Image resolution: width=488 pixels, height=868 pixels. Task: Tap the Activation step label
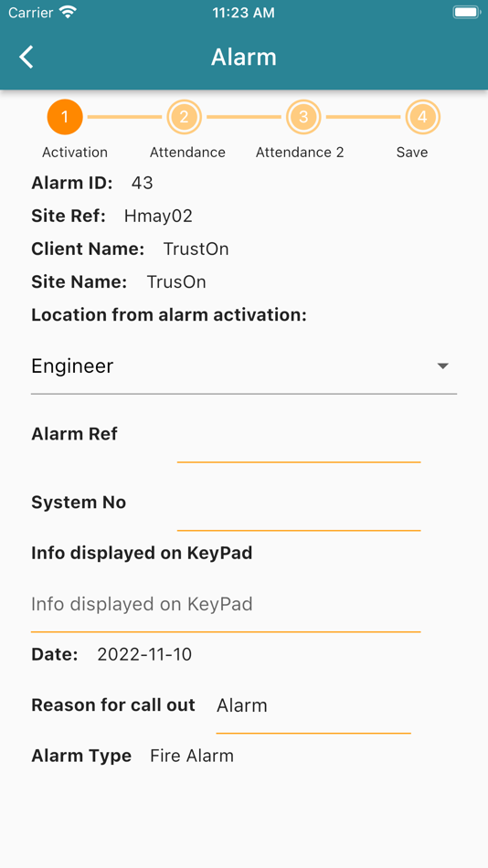pyautogui.click(x=75, y=153)
